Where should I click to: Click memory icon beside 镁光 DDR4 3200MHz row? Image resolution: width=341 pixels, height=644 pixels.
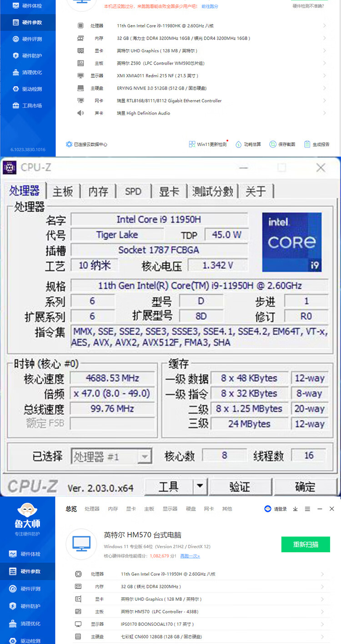tap(78, 587)
